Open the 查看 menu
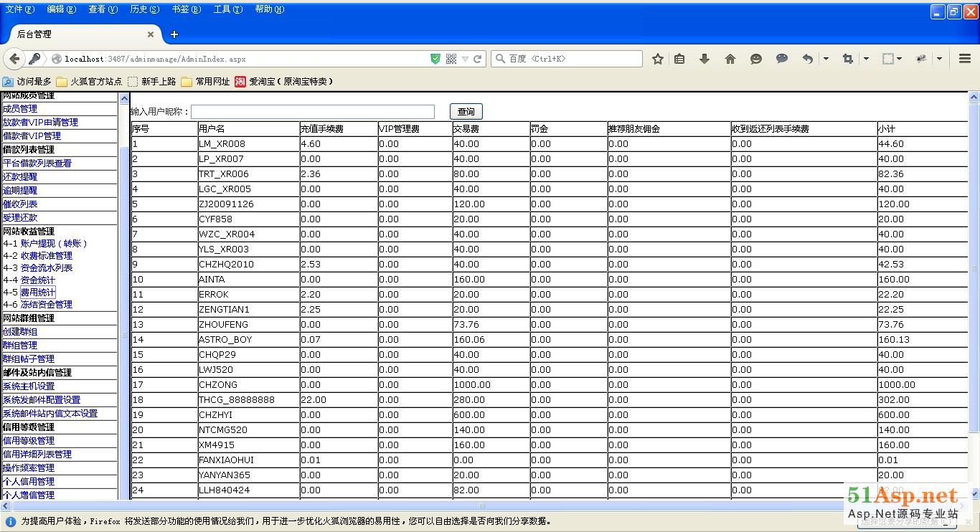980x532 pixels. [103, 9]
